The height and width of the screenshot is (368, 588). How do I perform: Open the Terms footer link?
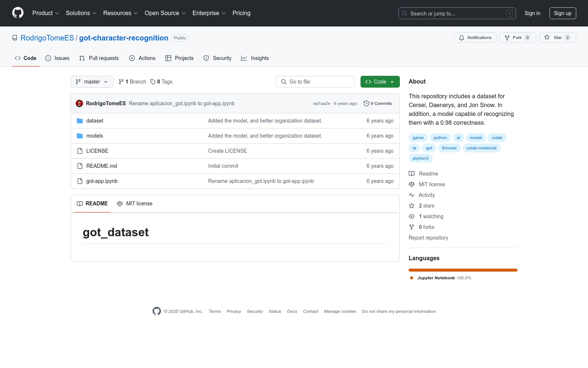pyautogui.click(x=215, y=311)
